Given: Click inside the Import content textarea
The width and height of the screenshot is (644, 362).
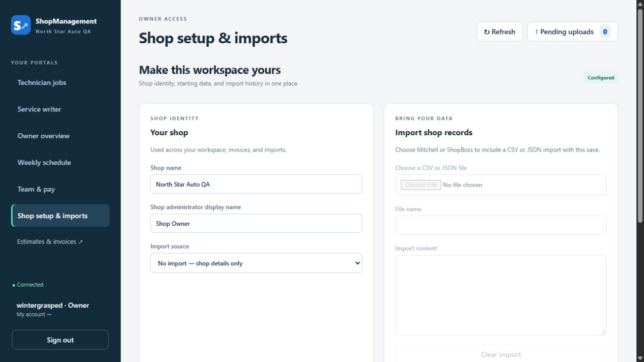Looking at the screenshot, I should (x=501, y=295).
